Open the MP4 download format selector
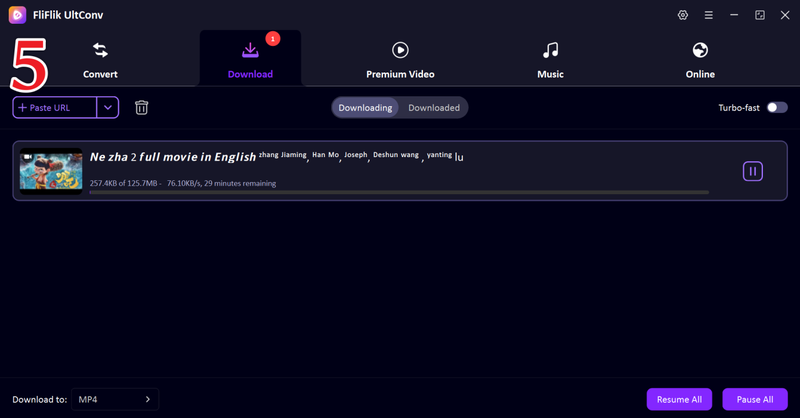Screen dimensions: 800x418 point(115,399)
